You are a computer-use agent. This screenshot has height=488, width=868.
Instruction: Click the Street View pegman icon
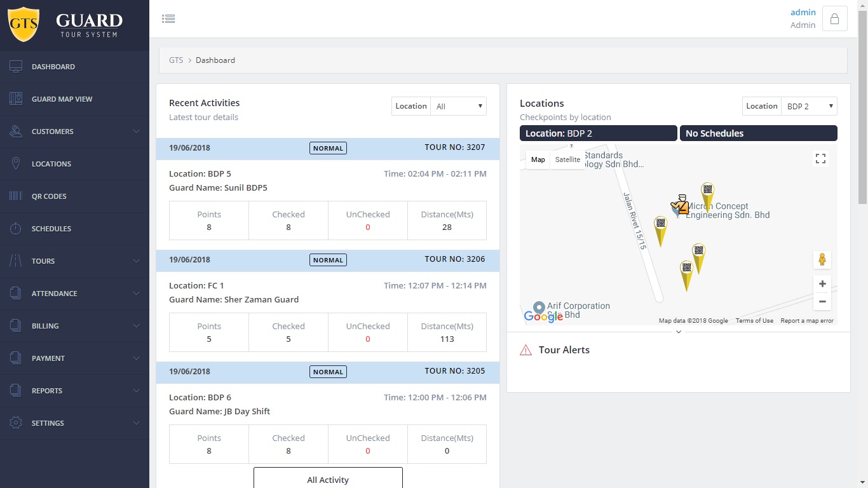coord(822,260)
